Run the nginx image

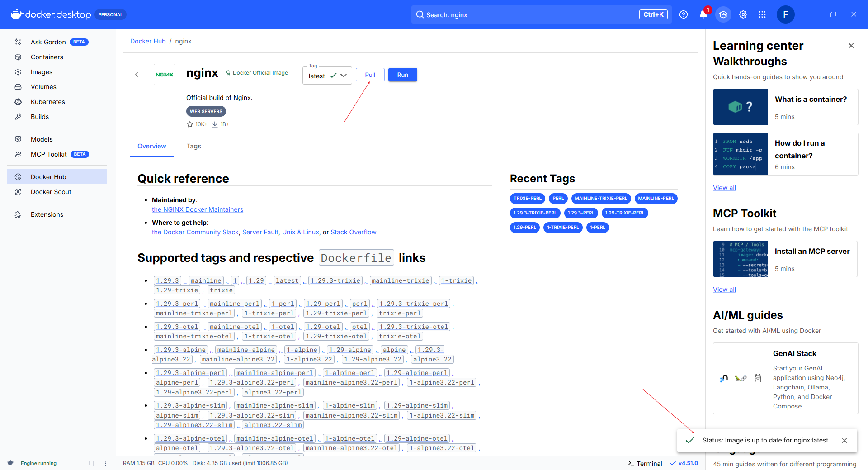click(x=403, y=75)
